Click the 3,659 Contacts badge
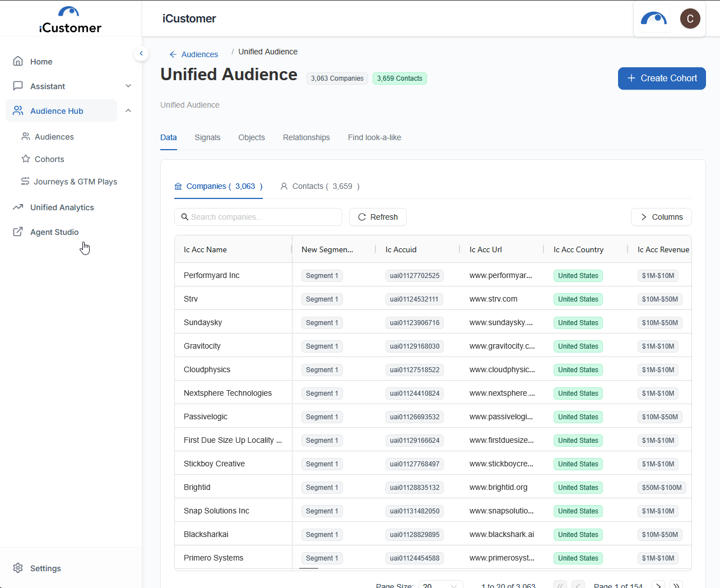This screenshot has width=720, height=588. 400,78
